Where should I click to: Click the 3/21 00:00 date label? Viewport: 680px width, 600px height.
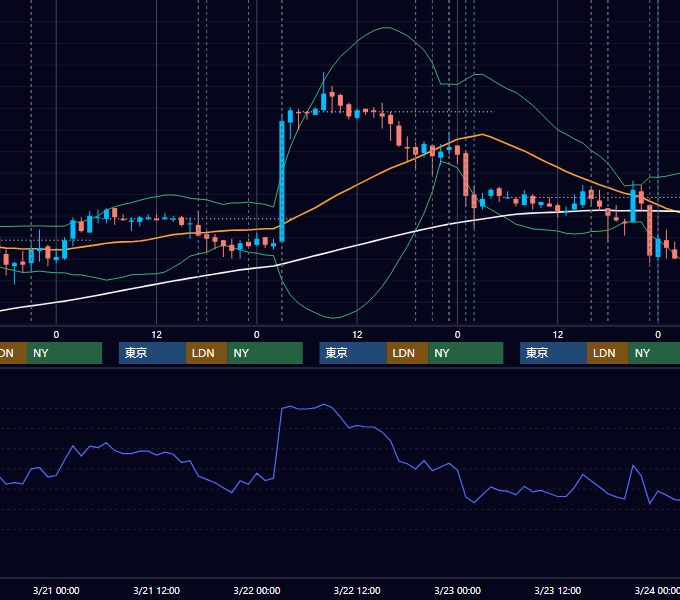(56, 590)
